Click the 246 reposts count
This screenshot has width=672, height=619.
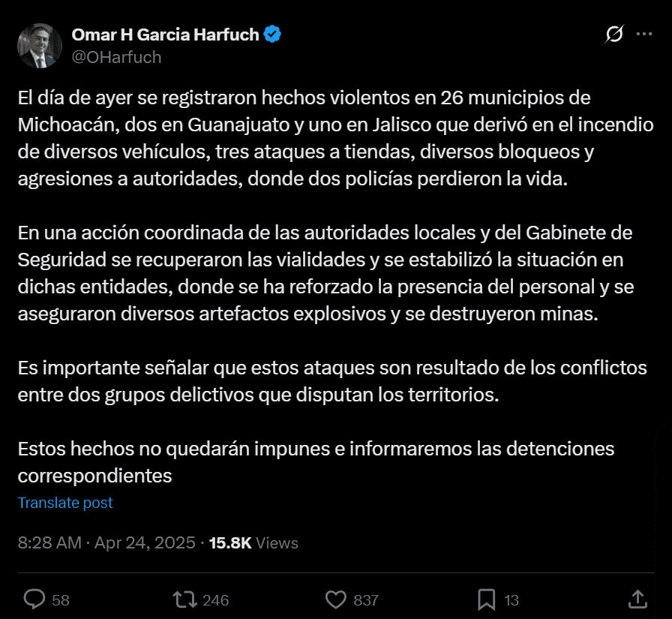coord(216,599)
